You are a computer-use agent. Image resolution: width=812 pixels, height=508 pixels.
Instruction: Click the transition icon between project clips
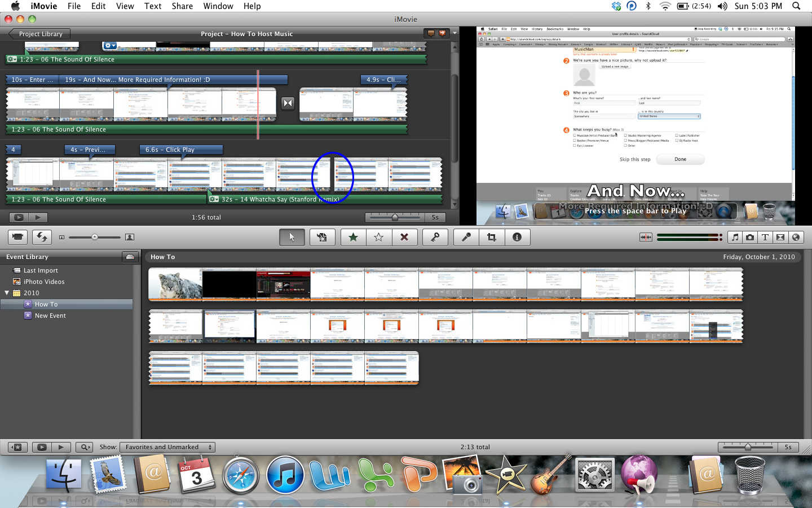(288, 103)
